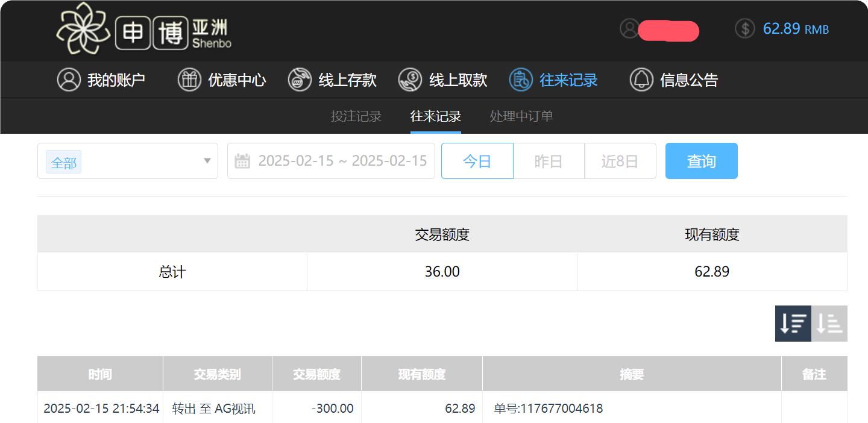Click the dollar balance icon beside 62.89 RMB
Viewport: 868px width, 423px height.
(744, 28)
